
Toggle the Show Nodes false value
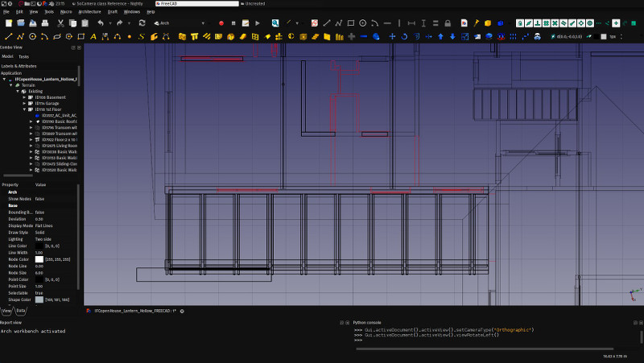point(39,198)
